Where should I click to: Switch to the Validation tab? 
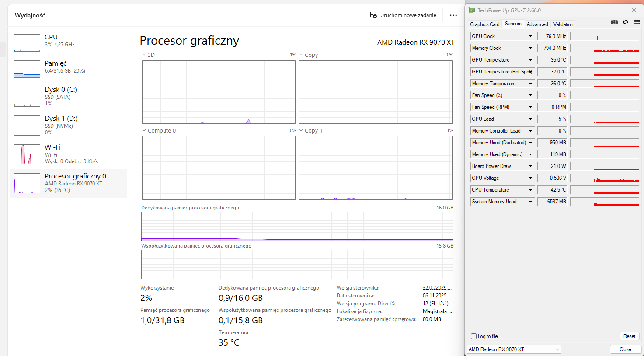click(x=563, y=24)
